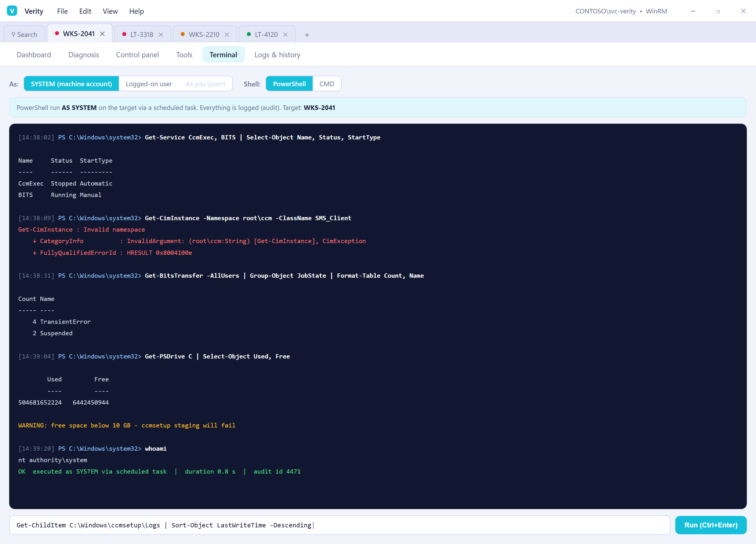Click the Get-BitsTransfer command line
The height and width of the screenshot is (544, 756).
click(221, 276)
